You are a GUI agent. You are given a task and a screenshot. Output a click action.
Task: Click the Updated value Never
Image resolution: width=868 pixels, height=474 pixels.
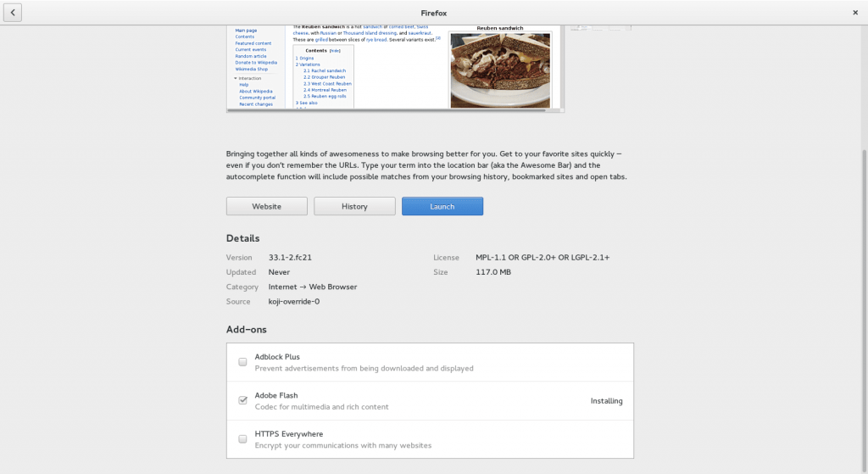coord(279,272)
